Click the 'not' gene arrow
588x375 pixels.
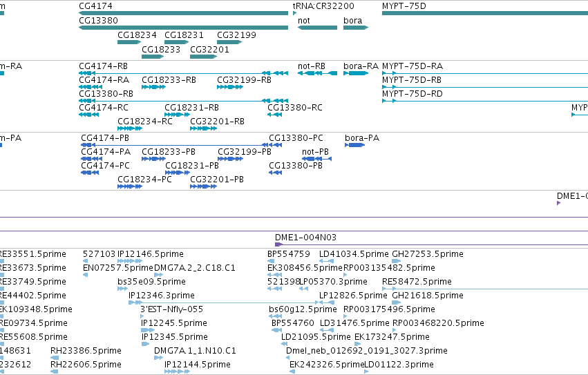[x=317, y=28]
